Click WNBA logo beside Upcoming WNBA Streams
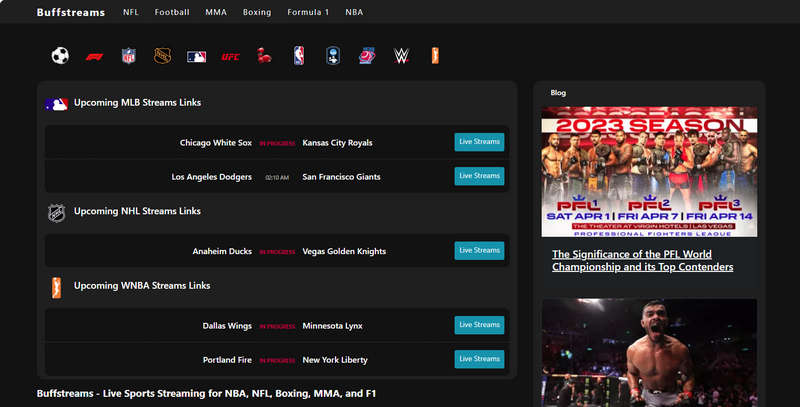Image resolution: width=800 pixels, height=407 pixels. click(x=57, y=288)
